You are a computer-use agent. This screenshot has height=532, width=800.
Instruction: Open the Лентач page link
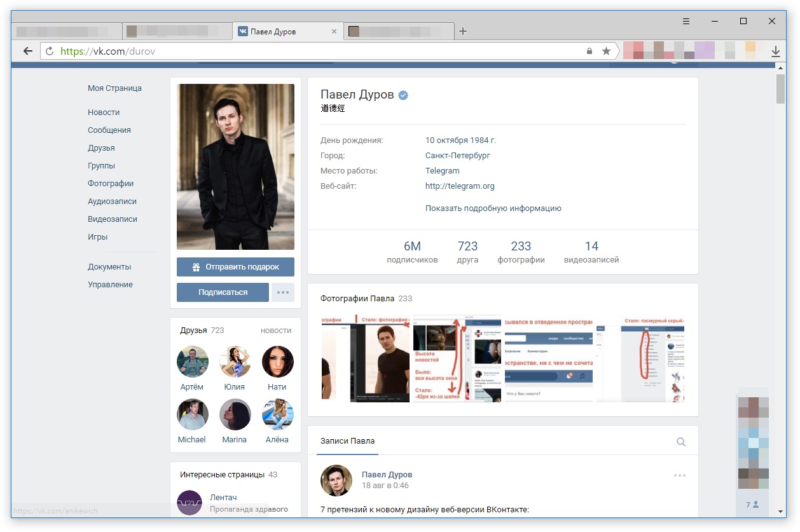point(223,498)
